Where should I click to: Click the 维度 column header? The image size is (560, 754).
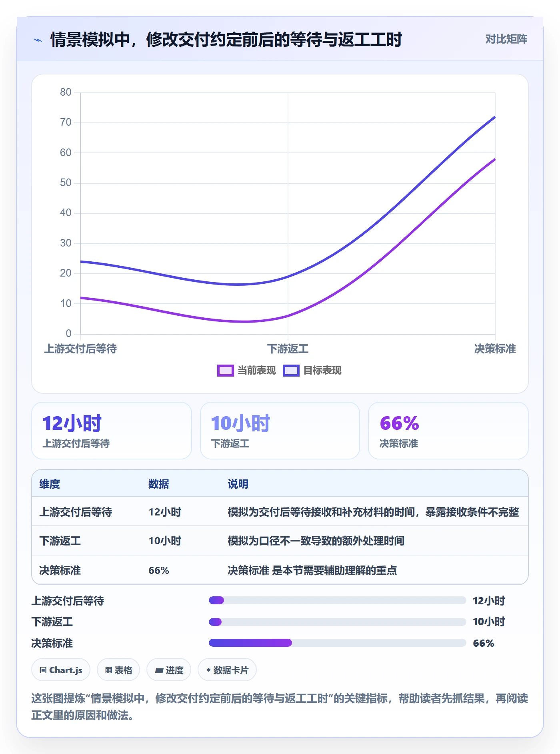[x=50, y=484]
